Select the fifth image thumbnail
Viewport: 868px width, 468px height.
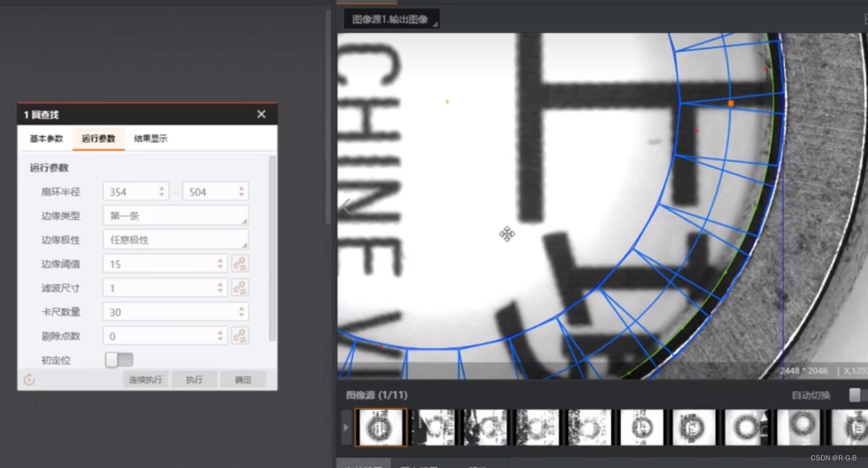click(589, 427)
